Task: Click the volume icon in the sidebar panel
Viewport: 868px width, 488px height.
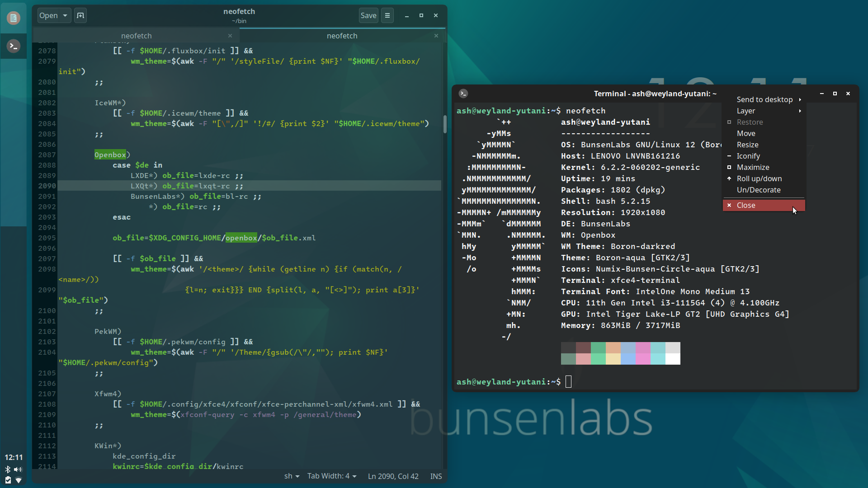Action: click(18, 469)
